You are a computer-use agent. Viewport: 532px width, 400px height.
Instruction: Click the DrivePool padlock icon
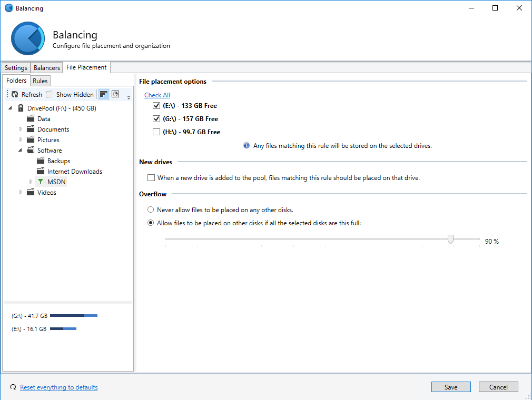click(21, 108)
